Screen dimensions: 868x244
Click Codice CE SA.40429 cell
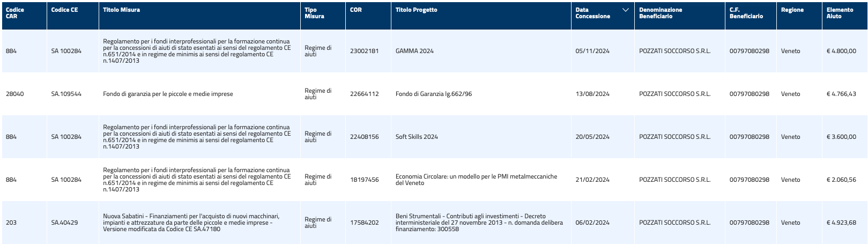64,223
